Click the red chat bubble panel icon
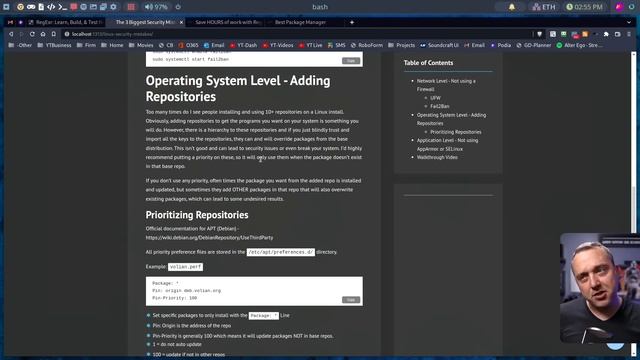Screen dimensions: 640x360 (x=73, y=7)
